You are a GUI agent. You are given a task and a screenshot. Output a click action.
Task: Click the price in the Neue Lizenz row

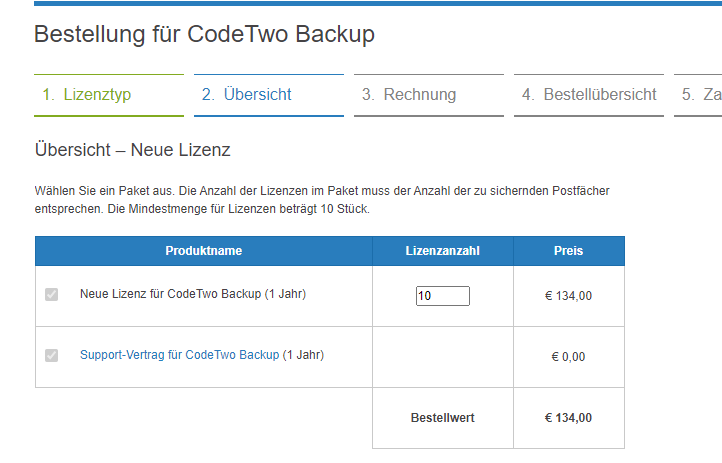click(568, 296)
